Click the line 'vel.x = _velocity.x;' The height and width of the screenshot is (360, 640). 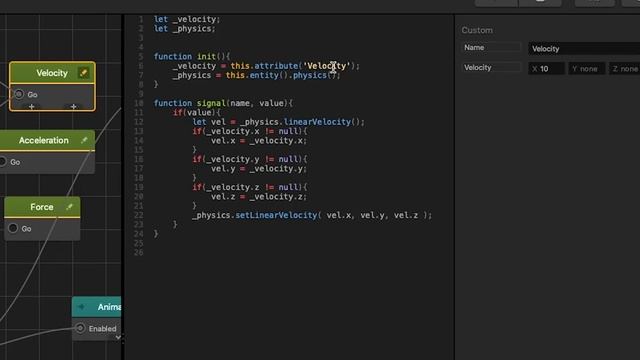tap(259, 141)
